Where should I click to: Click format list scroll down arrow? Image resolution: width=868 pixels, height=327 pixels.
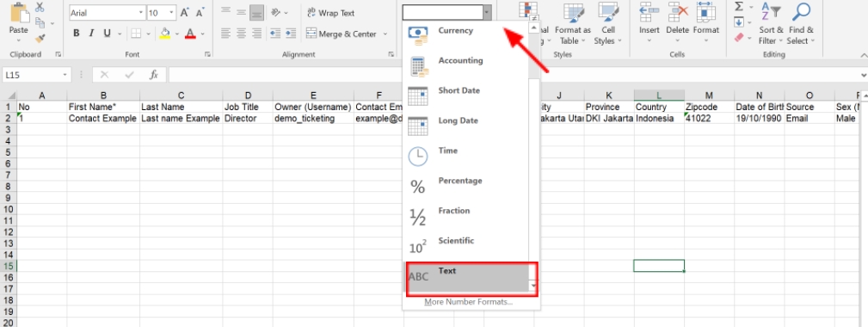[x=533, y=286]
